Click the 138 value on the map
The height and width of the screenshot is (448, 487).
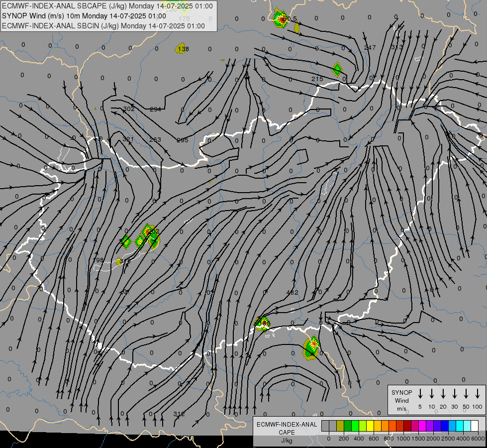tap(183, 49)
